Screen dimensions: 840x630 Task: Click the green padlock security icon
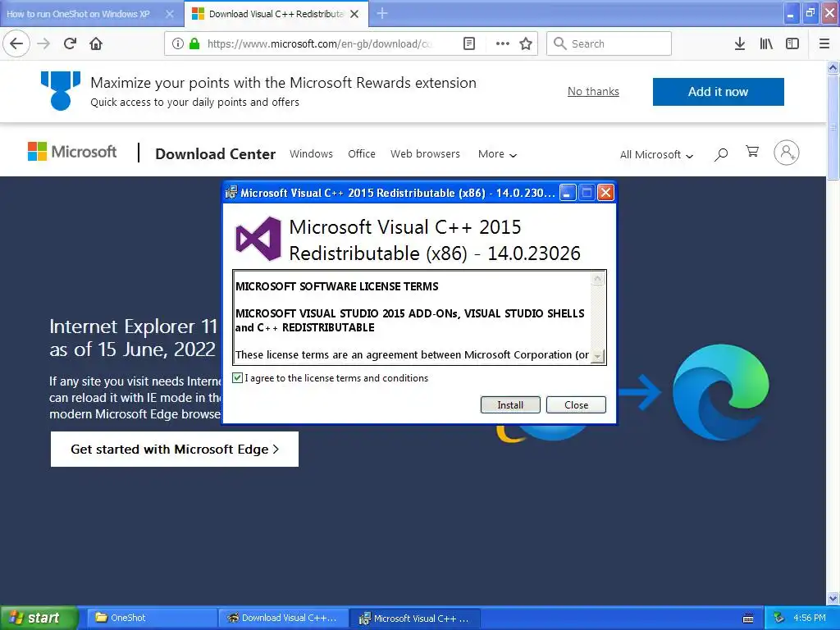pos(194,43)
